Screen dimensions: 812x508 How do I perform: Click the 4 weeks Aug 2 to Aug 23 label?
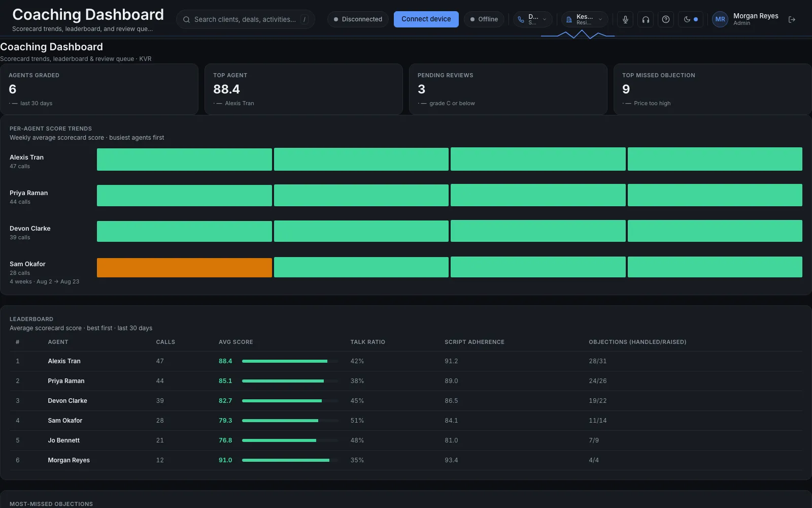point(44,281)
